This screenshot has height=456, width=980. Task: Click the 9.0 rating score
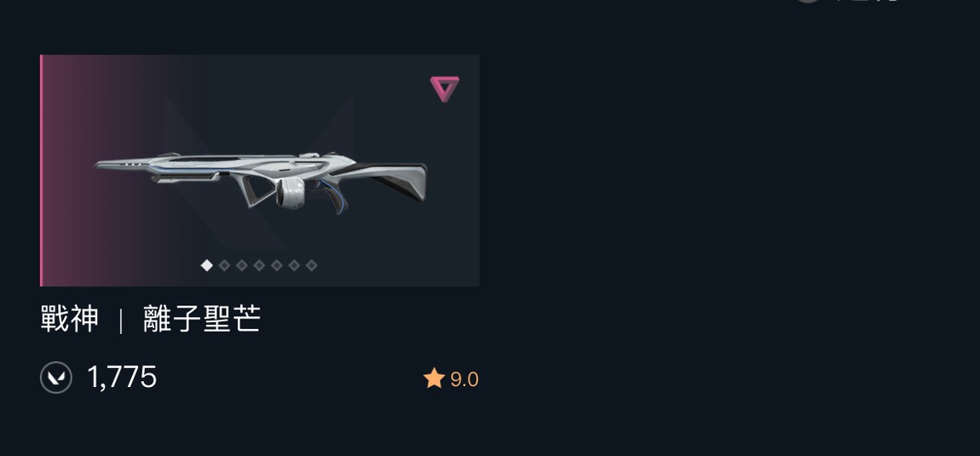tap(464, 379)
